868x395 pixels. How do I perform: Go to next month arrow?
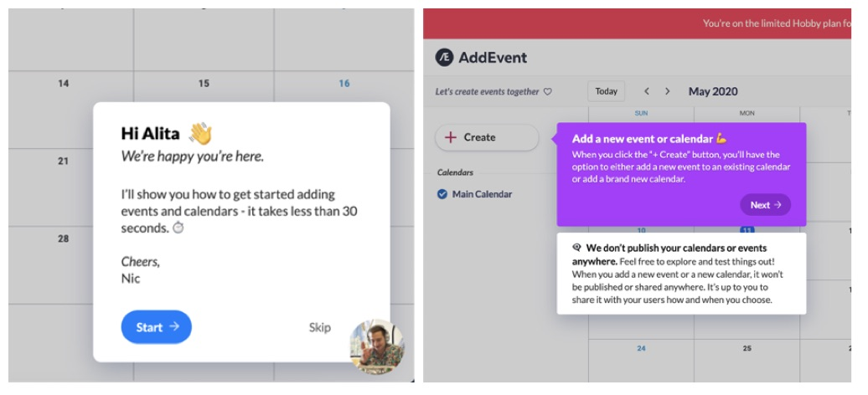click(x=667, y=91)
